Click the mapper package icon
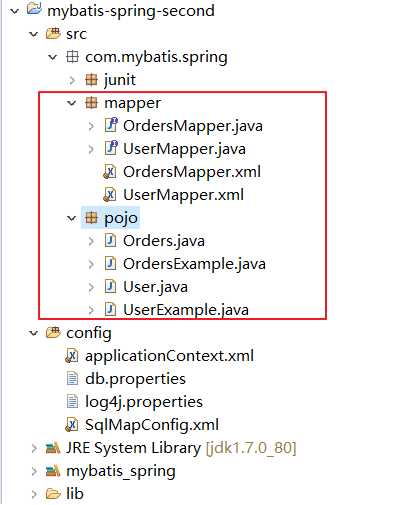The width and height of the screenshot is (393, 505). [x=91, y=103]
